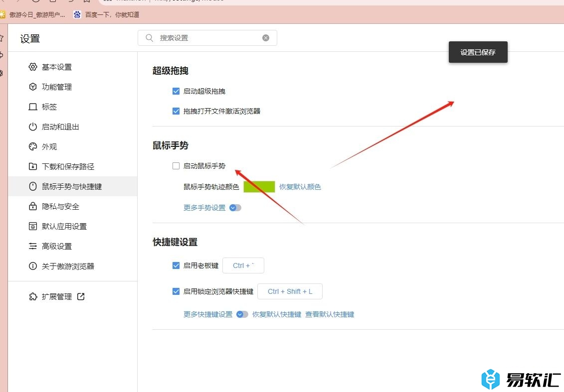Image resolution: width=564 pixels, height=392 pixels.
Task: Click the gear icon beside 基本设置
Action: click(x=33, y=67)
